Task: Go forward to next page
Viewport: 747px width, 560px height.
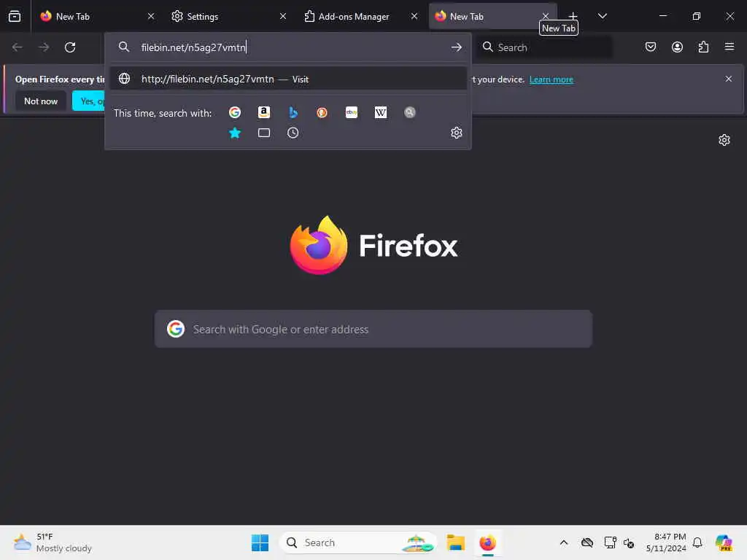Action: coord(43,47)
